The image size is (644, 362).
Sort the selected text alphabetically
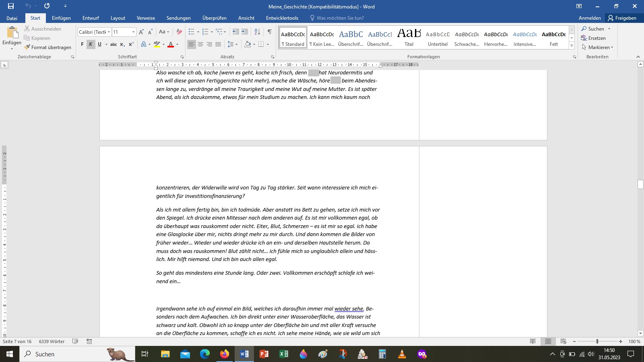pyautogui.click(x=257, y=32)
